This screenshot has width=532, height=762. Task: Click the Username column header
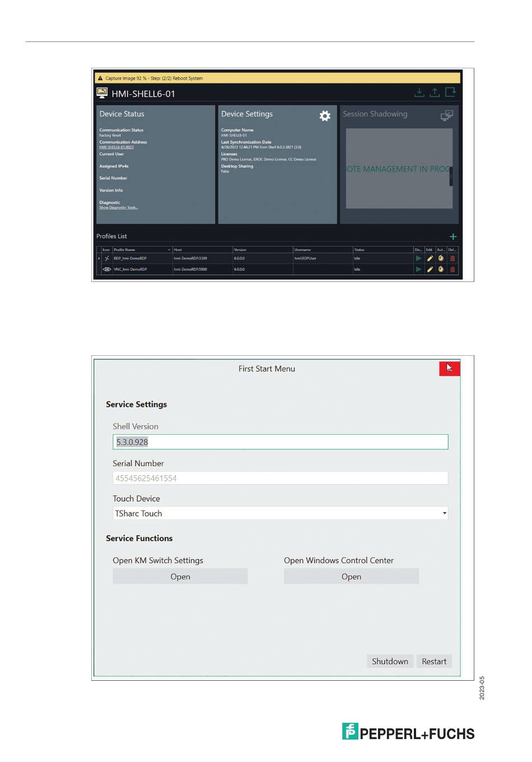click(x=323, y=250)
